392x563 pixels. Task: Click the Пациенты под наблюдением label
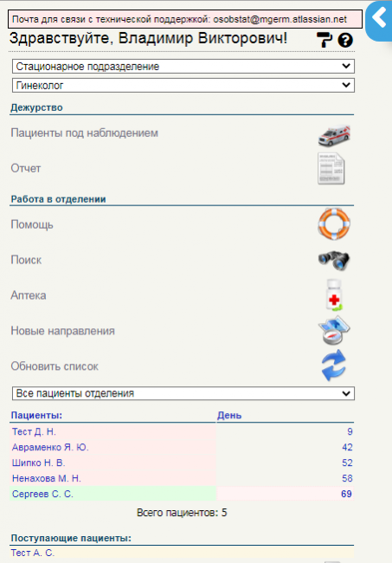point(84,133)
